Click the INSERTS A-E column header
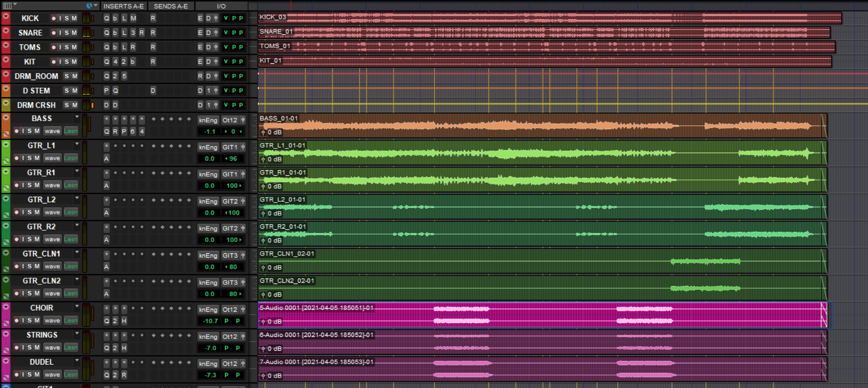The width and height of the screenshot is (868, 388). pos(123,6)
